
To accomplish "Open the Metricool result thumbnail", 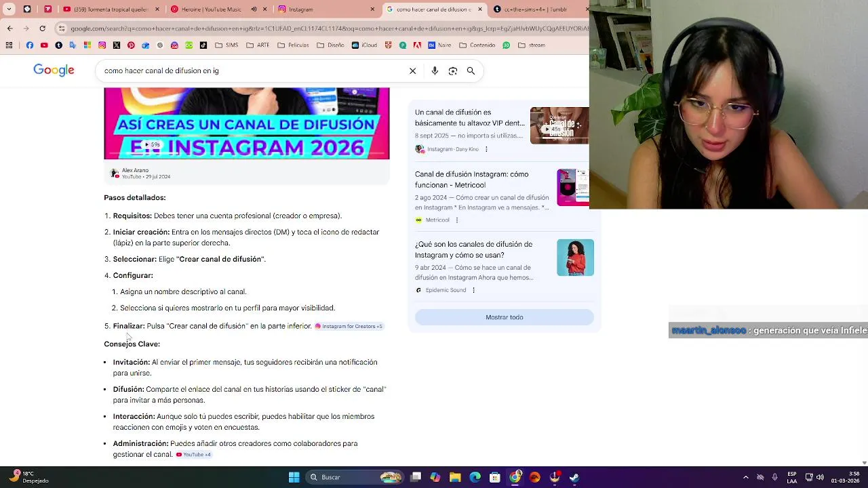I will (x=573, y=187).
